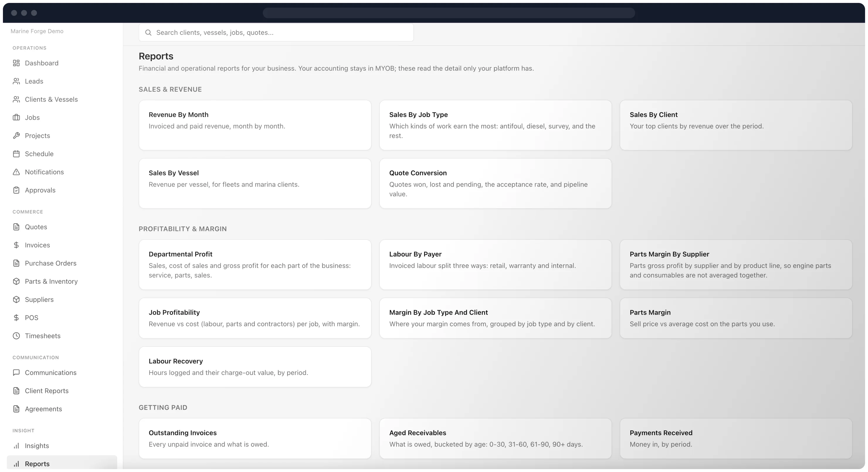868x472 pixels.
Task: Click the Notifications warning triangle icon
Action: (x=16, y=172)
